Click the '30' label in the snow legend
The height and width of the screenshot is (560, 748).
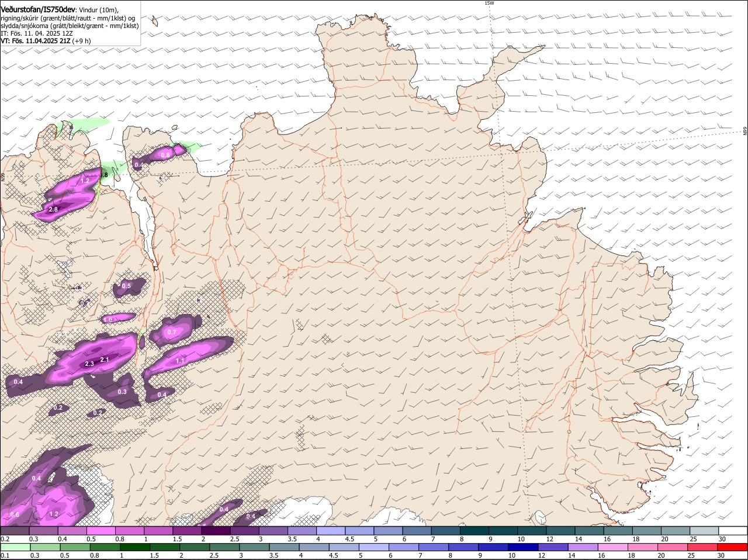point(722,539)
